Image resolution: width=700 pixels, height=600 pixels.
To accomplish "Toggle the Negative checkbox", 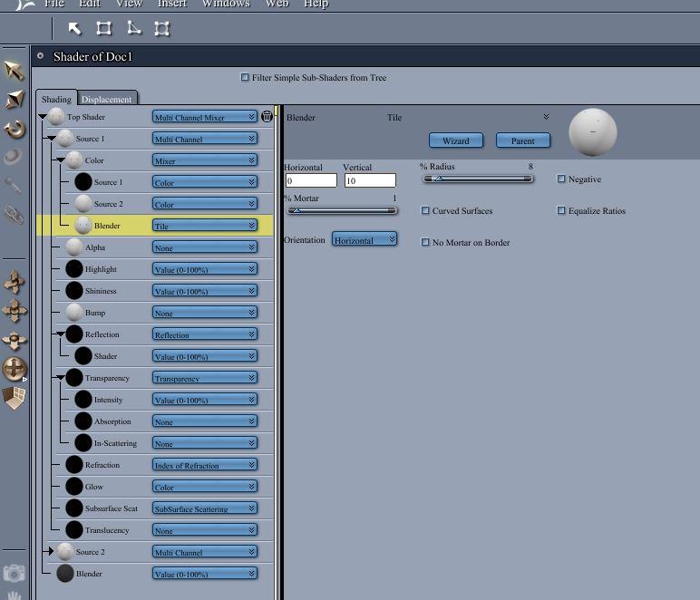I will (x=561, y=179).
